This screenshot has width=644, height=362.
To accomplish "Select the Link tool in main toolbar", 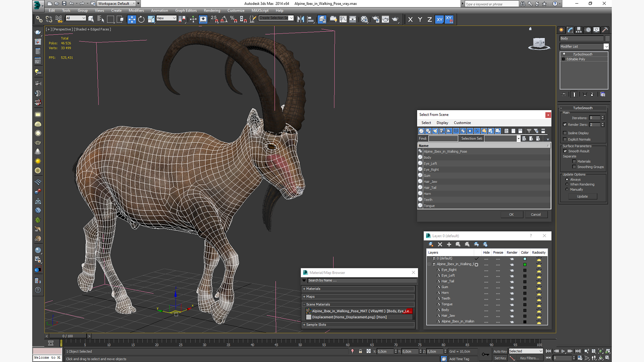I will [x=39, y=19].
